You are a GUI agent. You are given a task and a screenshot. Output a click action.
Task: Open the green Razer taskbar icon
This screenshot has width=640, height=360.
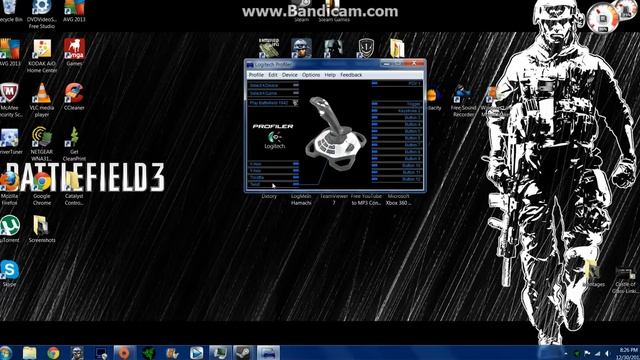pyautogui.click(x=149, y=353)
